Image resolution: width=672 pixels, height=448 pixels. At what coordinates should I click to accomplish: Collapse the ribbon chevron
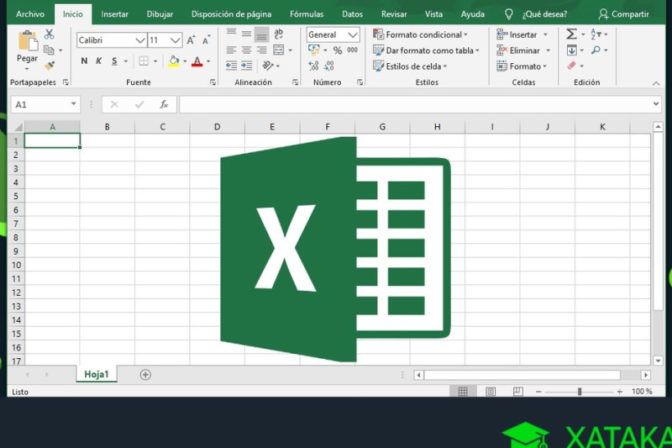(656, 83)
